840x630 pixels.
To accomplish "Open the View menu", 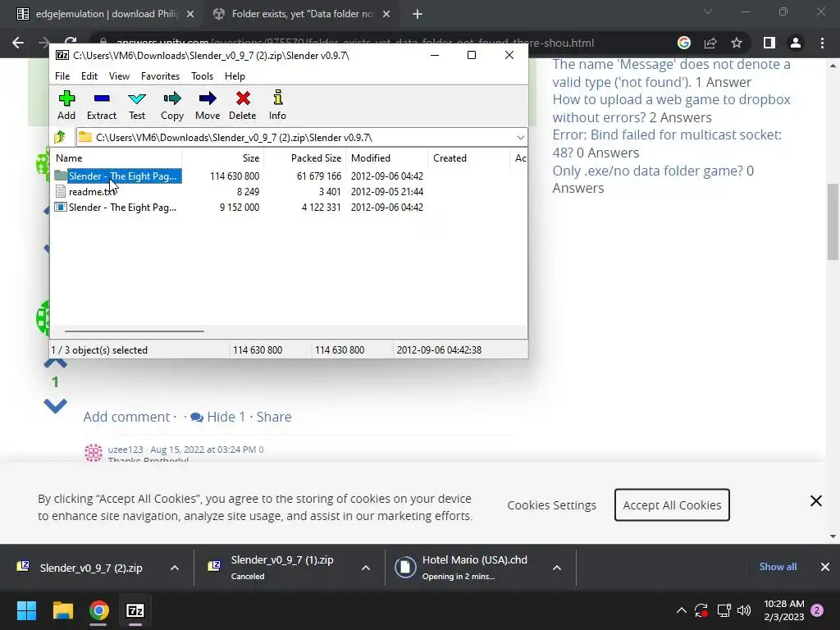I will tap(119, 76).
